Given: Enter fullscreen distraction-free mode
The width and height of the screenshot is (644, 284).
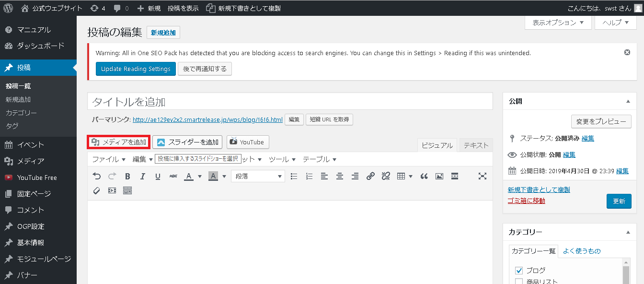Looking at the screenshot, I should point(483,176).
